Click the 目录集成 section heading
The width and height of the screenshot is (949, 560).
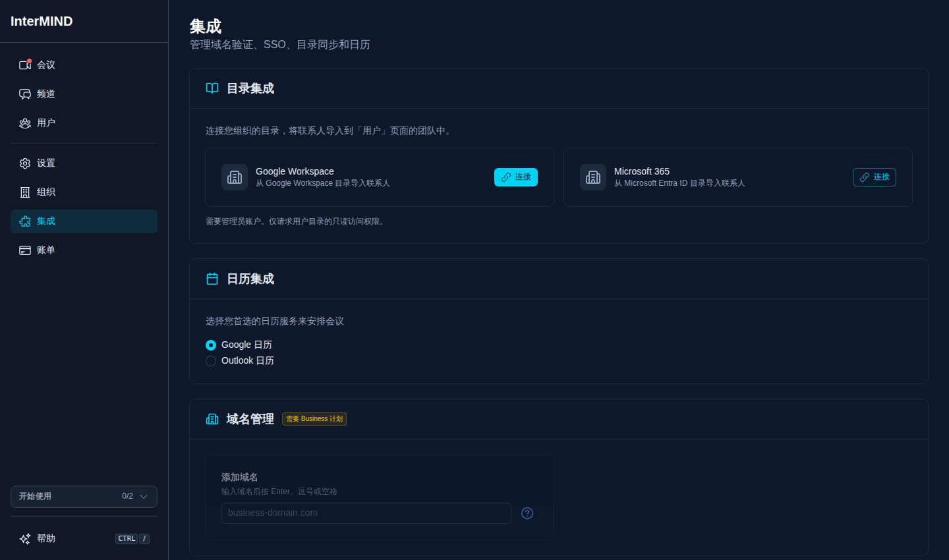point(250,88)
